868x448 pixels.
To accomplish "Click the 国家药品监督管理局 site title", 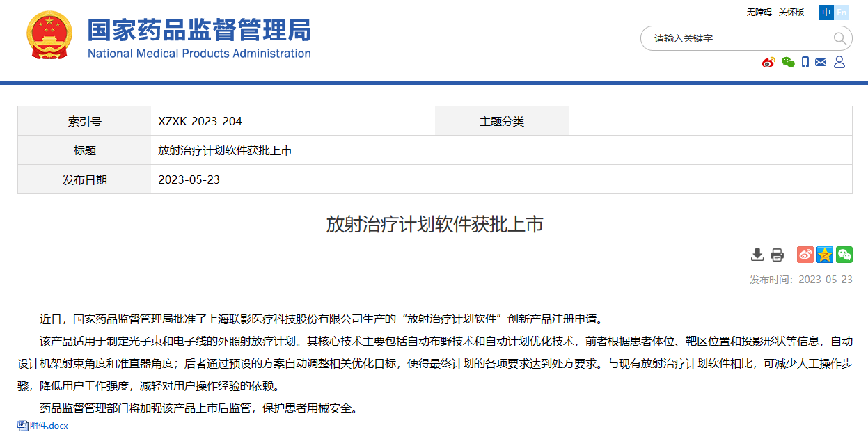I will pos(199,31).
